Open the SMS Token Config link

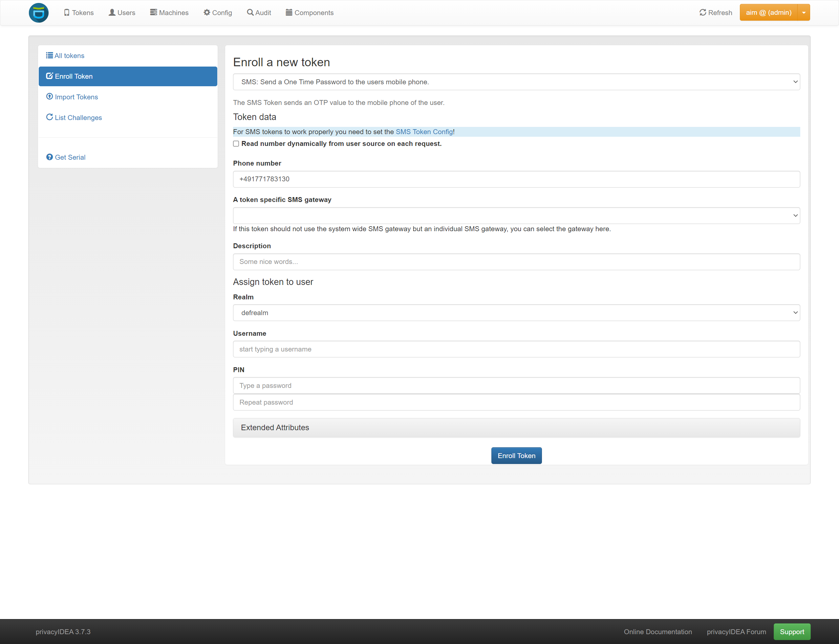coord(424,132)
